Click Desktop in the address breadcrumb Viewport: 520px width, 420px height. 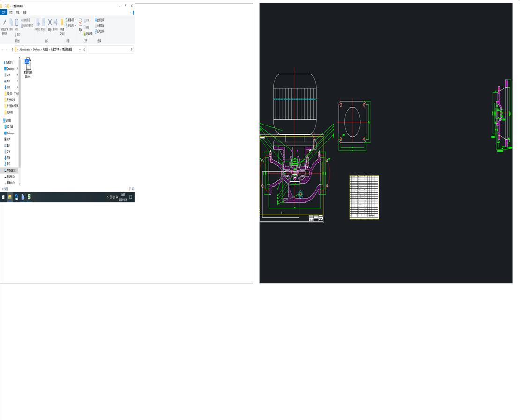tap(37, 49)
